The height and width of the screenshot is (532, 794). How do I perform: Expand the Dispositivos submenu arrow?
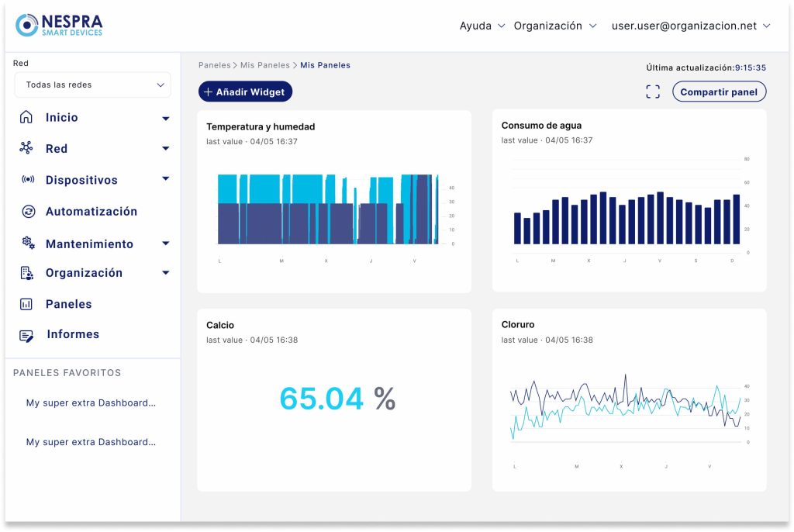tap(166, 179)
